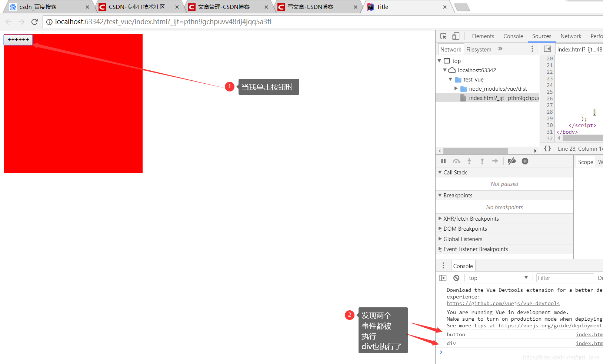Open index.htm source link for div log
Viewport: 603px width, 364px height.
click(x=589, y=343)
